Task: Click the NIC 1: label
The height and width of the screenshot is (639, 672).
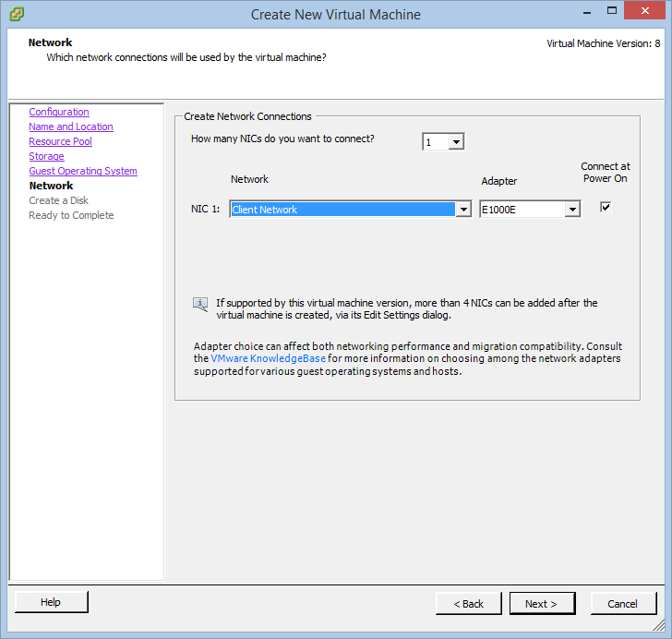Action: tap(205, 209)
